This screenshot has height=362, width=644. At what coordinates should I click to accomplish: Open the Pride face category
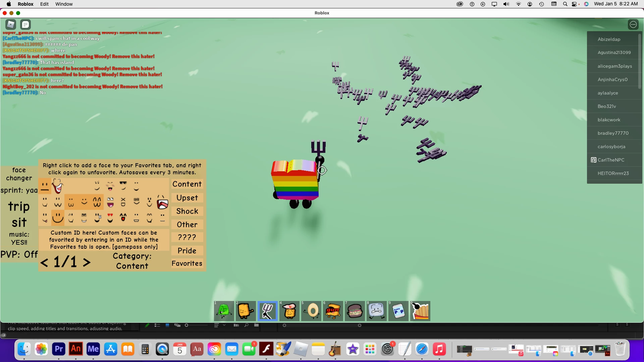pos(187,251)
